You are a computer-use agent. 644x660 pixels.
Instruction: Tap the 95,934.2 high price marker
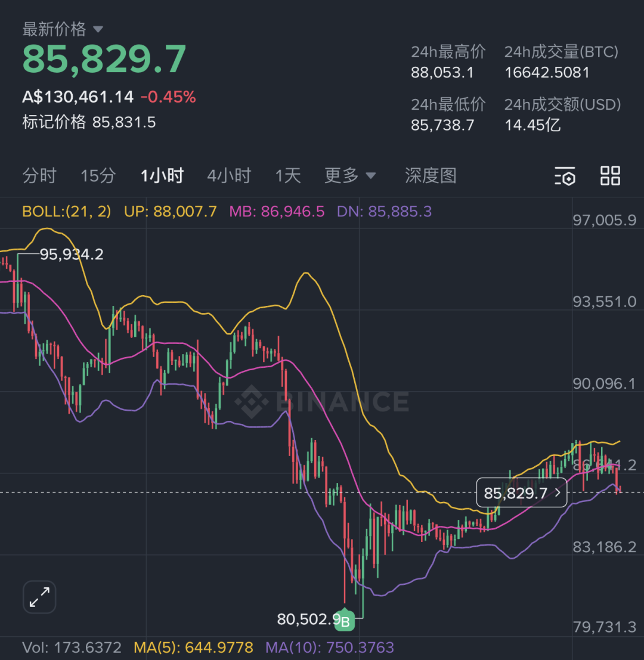pyautogui.click(x=72, y=255)
